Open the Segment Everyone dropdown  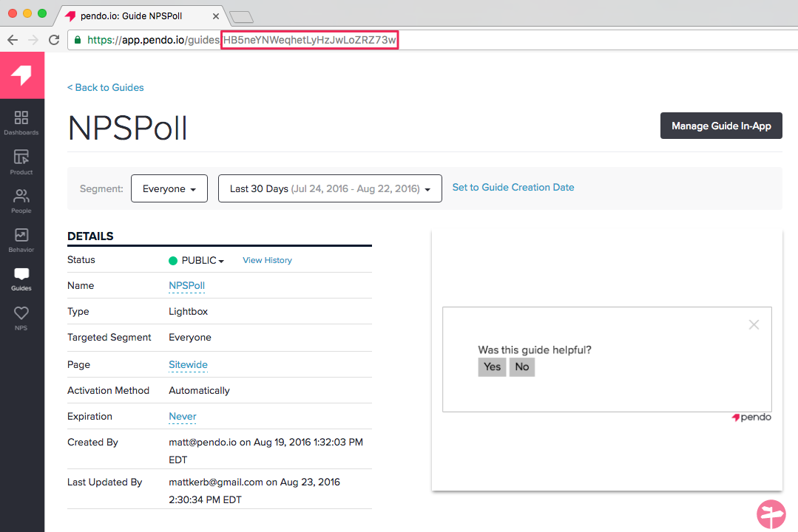(169, 188)
